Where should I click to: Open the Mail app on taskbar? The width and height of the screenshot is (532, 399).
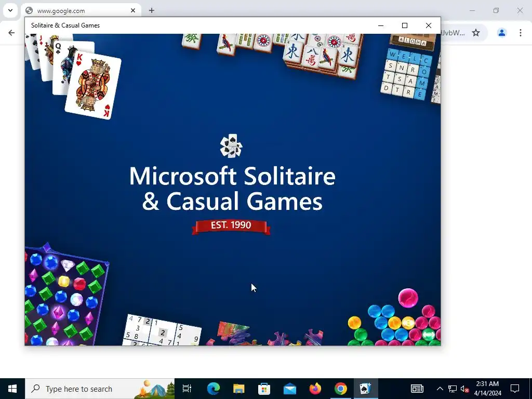[x=290, y=389]
